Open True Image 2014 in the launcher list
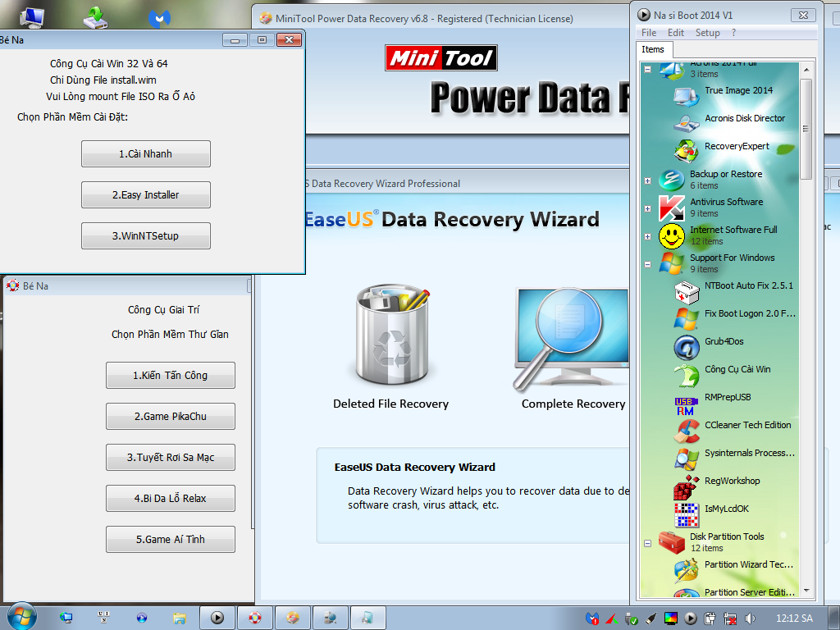The width and height of the screenshot is (840, 630). pos(738,90)
